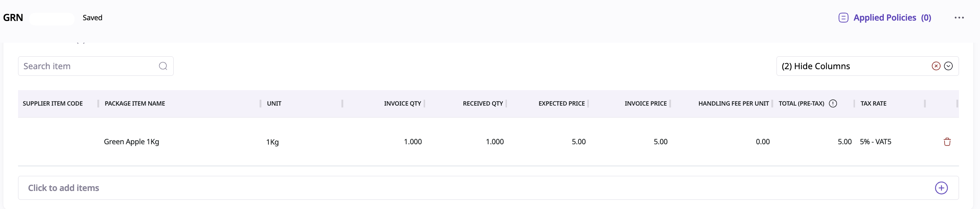This screenshot has height=209, width=980.
Task: Delete the Green Apple 1Kg row
Action: 947,142
